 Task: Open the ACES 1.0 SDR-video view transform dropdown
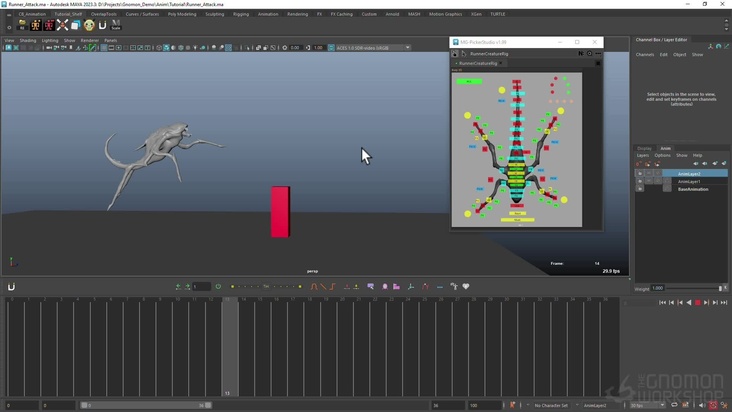coord(370,47)
